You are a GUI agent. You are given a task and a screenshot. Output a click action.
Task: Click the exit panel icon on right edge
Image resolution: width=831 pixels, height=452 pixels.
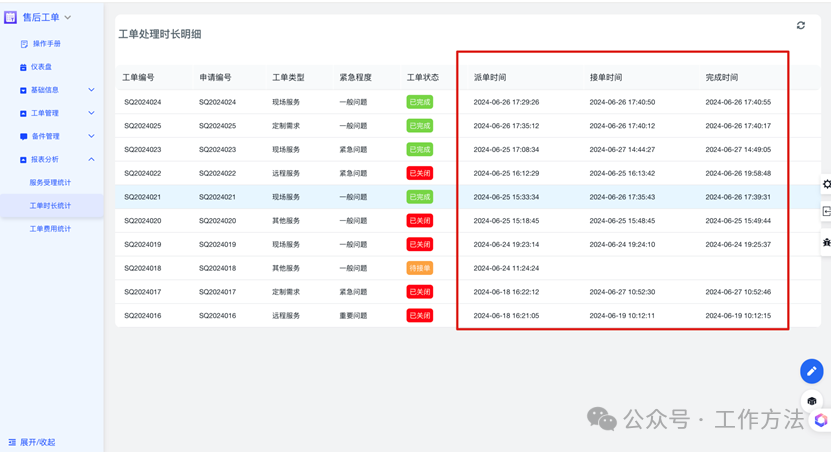click(x=827, y=212)
